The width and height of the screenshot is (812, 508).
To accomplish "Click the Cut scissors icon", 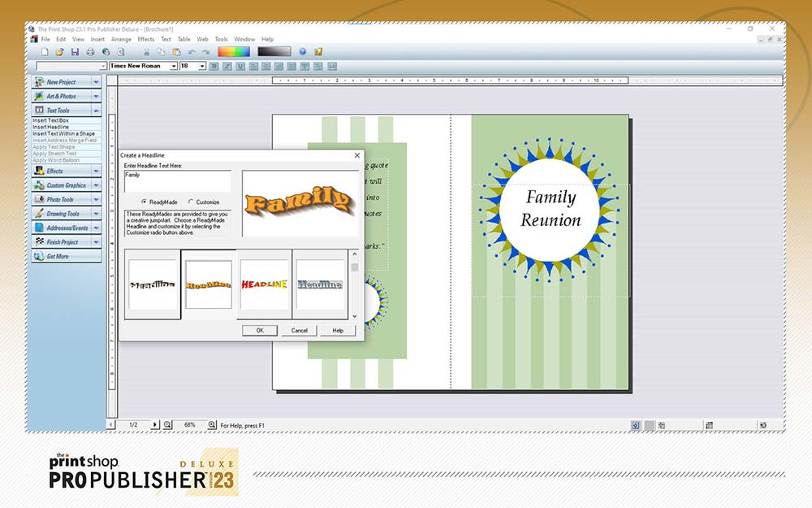I will [x=146, y=52].
